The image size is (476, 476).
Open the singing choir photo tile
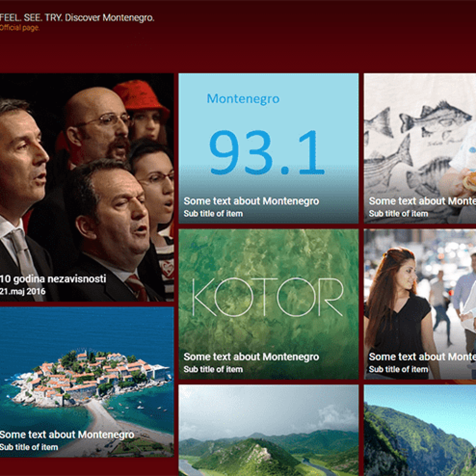87,187
